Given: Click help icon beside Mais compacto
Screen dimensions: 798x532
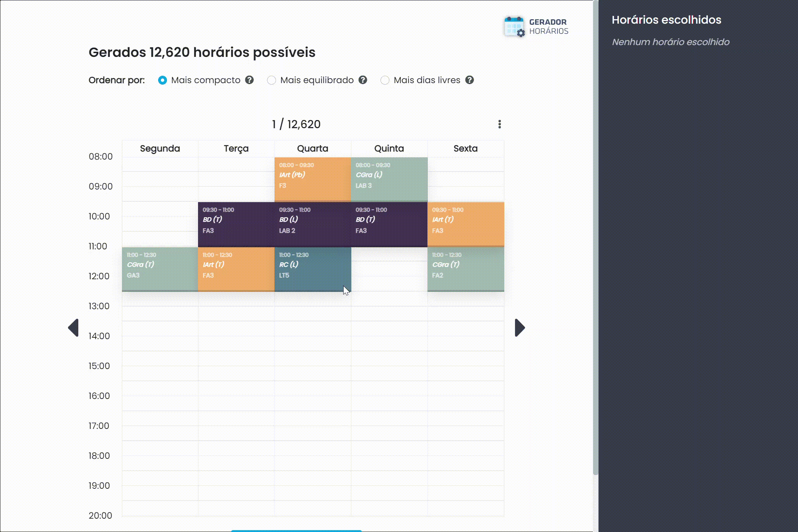Looking at the screenshot, I should point(249,80).
